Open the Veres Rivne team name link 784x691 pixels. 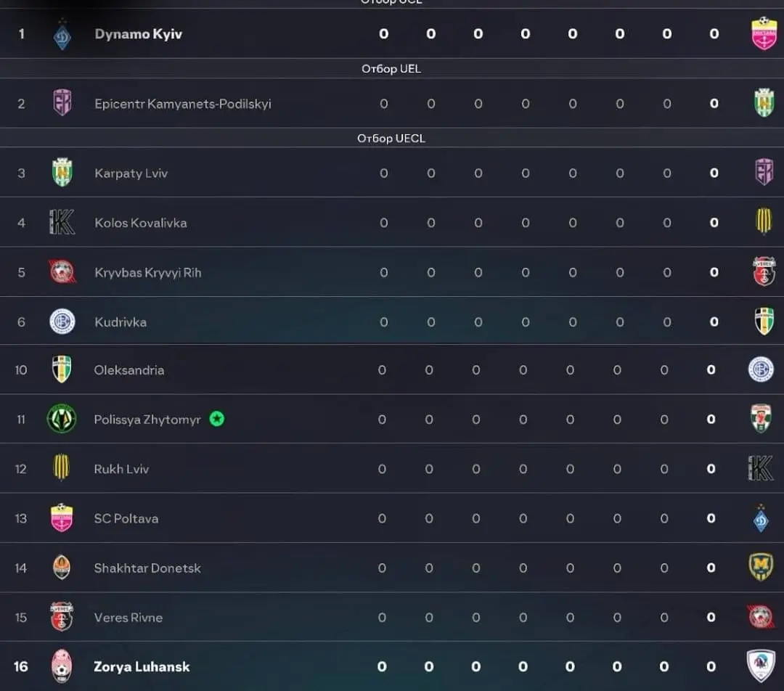click(128, 618)
